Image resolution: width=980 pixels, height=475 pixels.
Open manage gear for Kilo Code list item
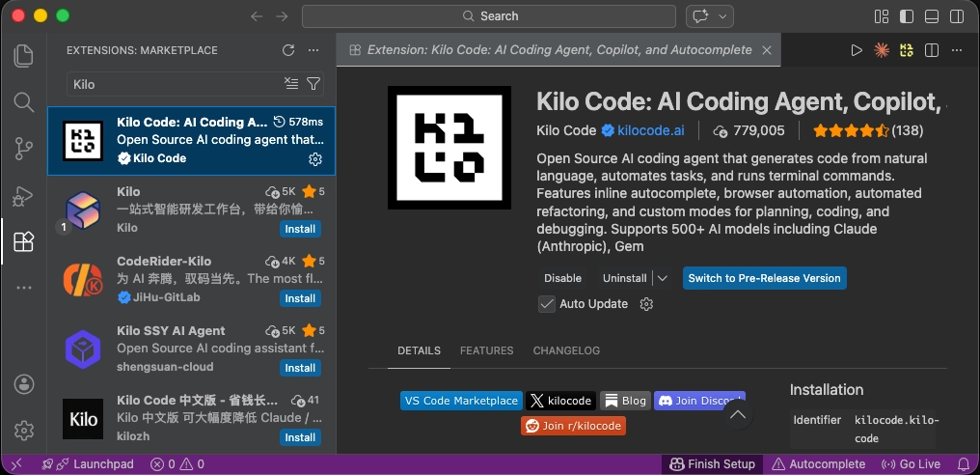[x=315, y=159]
